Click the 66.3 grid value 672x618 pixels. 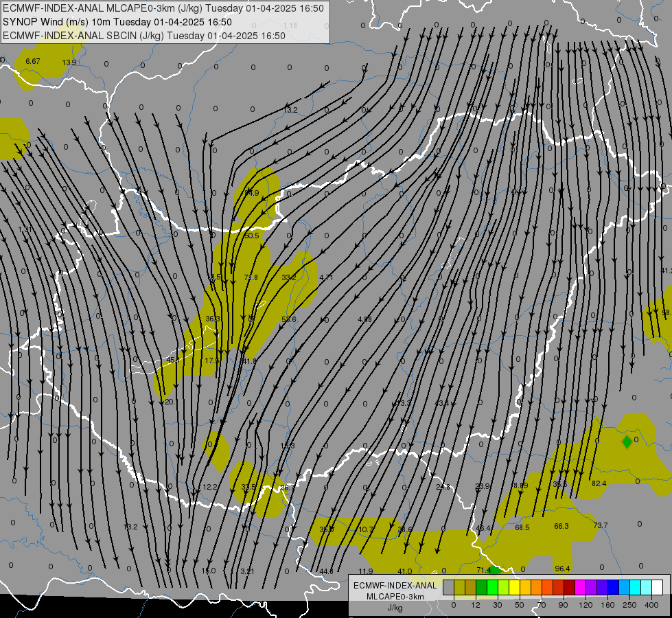click(x=561, y=526)
